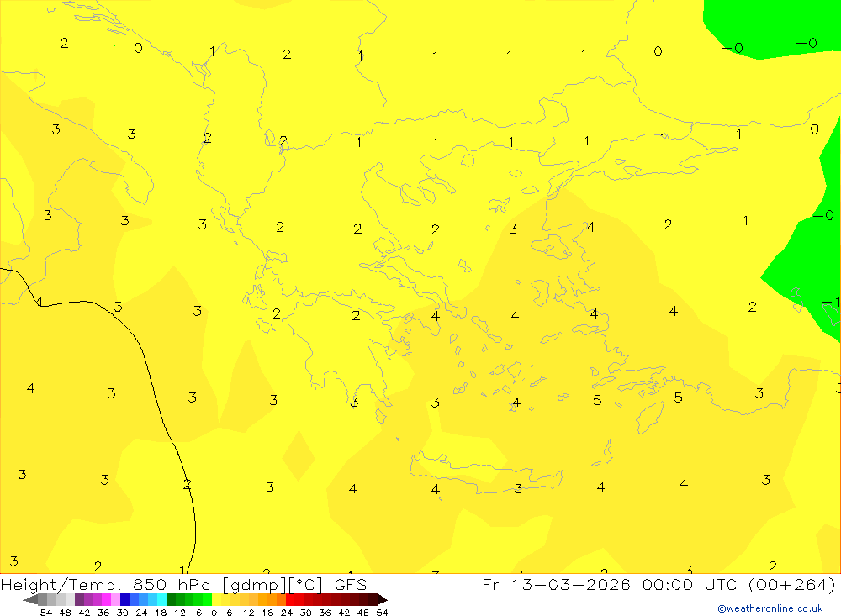This screenshot has height=616, width=841.
Task: Pick the cyan swatch in the temperature legend
Action: 161,600
